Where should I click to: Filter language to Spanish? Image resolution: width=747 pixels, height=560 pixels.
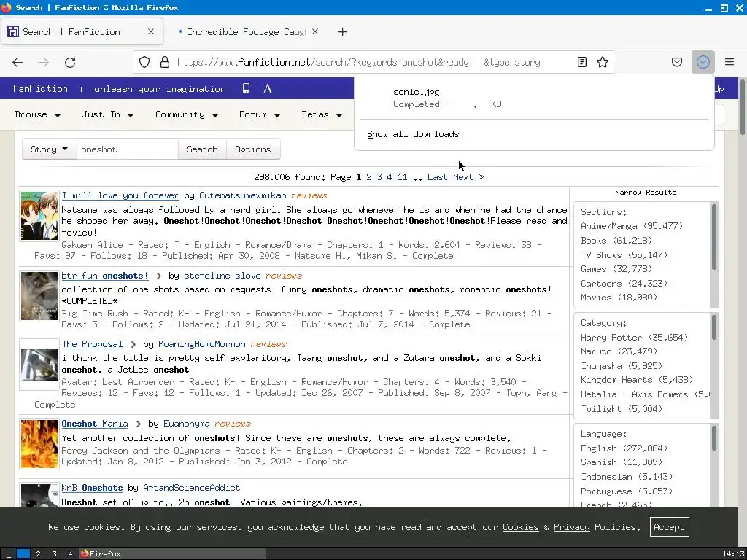tap(622, 462)
